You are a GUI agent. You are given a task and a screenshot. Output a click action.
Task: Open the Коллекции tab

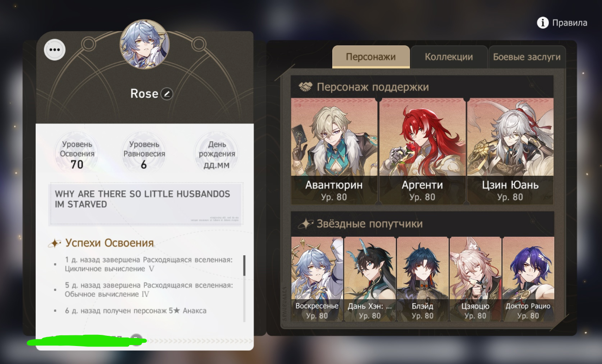[449, 57]
